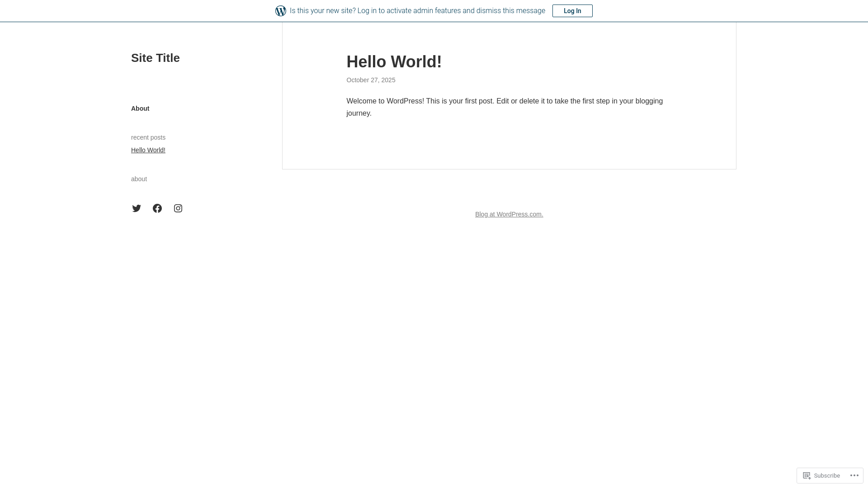This screenshot has width=868, height=488.
Task: Click the Welcome to WordPress paragraph
Action: 505,101
